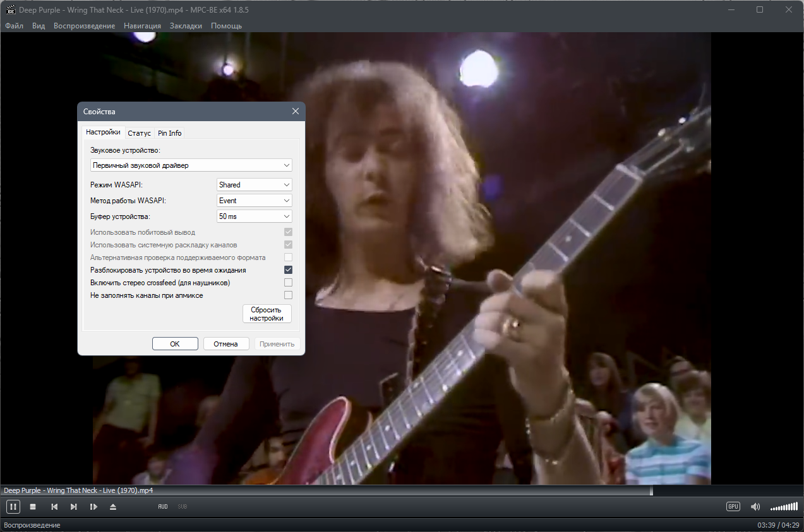
Task: Switch to the Pin Info tab
Action: 170,133
